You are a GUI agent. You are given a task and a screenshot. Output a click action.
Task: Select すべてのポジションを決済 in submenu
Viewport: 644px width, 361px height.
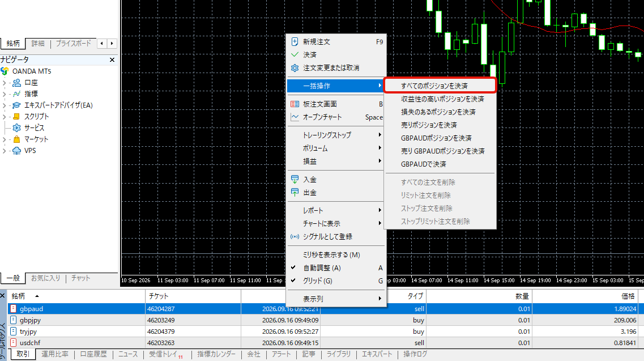coord(440,86)
